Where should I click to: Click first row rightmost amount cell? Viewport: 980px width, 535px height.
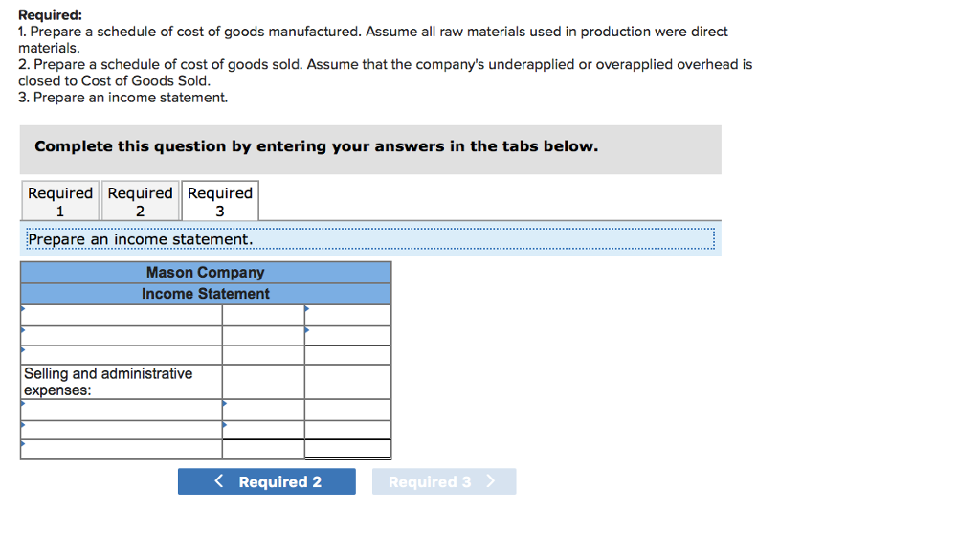(347, 316)
